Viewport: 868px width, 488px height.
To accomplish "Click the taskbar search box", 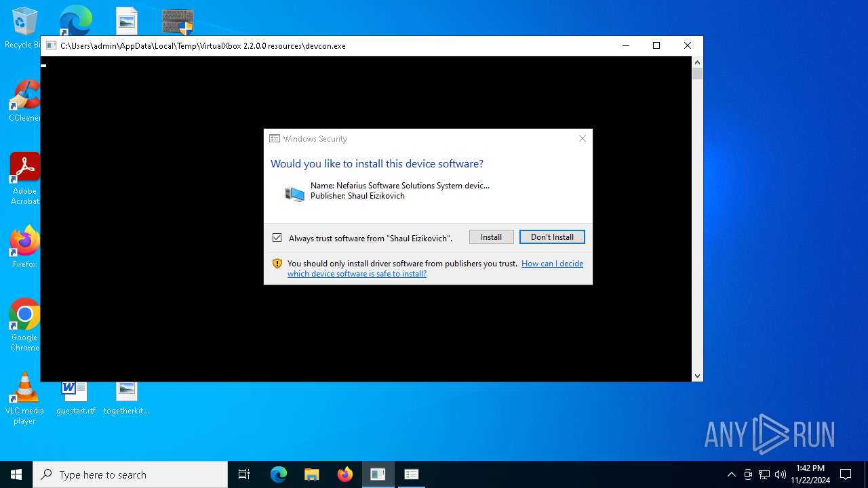I will pyautogui.click(x=130, y=474).
